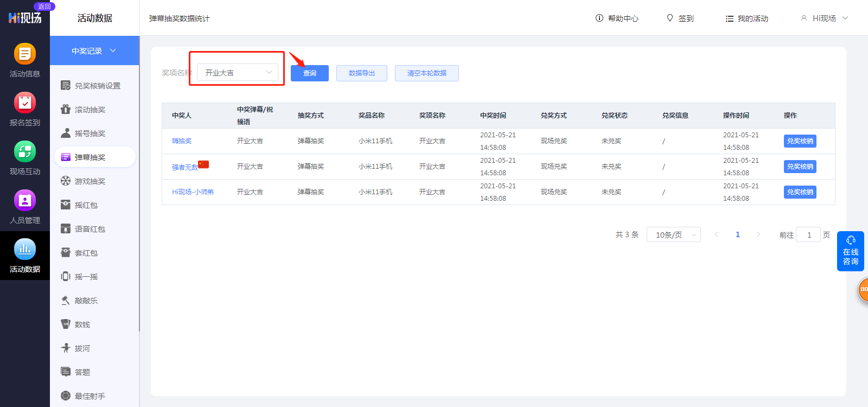Click the 返回 badge
Screen dimensions: 868x407
click(x=44, y=7)
